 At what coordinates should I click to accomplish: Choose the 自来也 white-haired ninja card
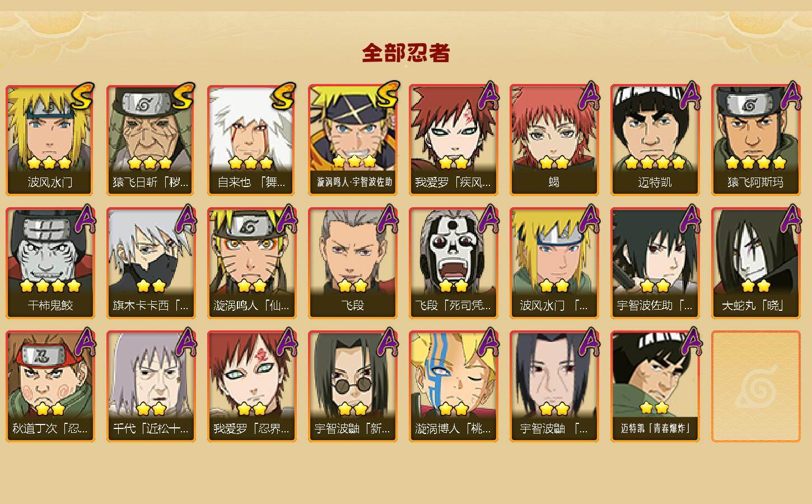pos(252,140)
